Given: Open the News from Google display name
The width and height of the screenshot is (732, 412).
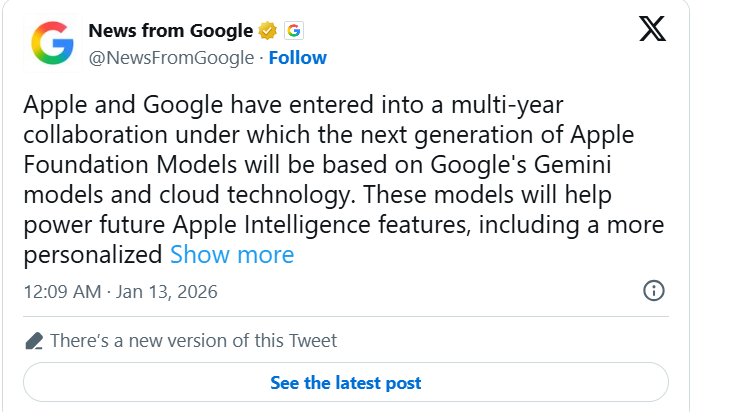Looking at the screenshot, I should click(171, 30).
